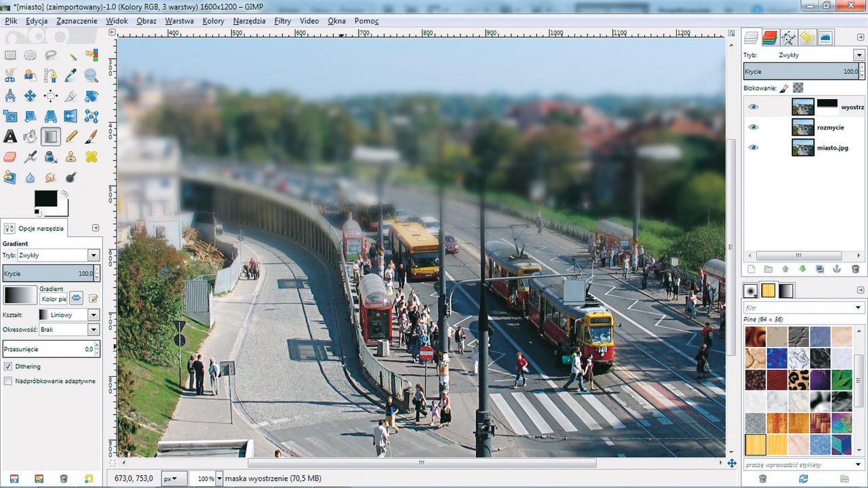Open the Warstwa menu
This screenshot has height=488, width=868.
click(179, 21)
